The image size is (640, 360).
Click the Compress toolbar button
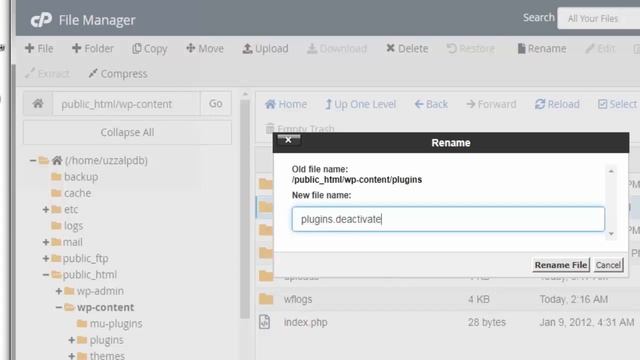point(118,74)
